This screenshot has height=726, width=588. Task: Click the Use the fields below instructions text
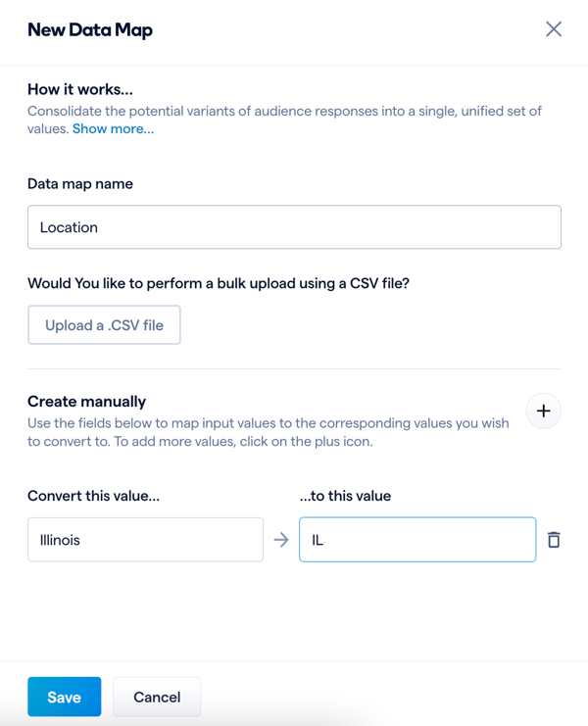[269, 432]
